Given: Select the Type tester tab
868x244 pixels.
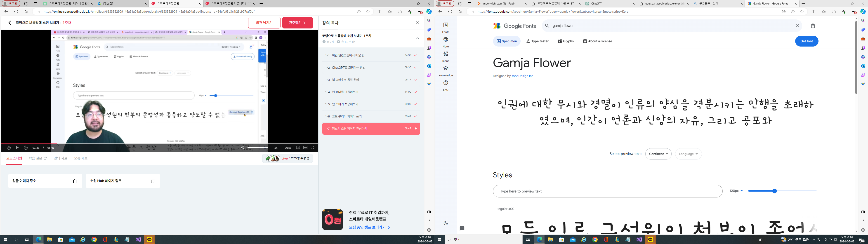Looking at the screenshot, I should pos(538,41).
